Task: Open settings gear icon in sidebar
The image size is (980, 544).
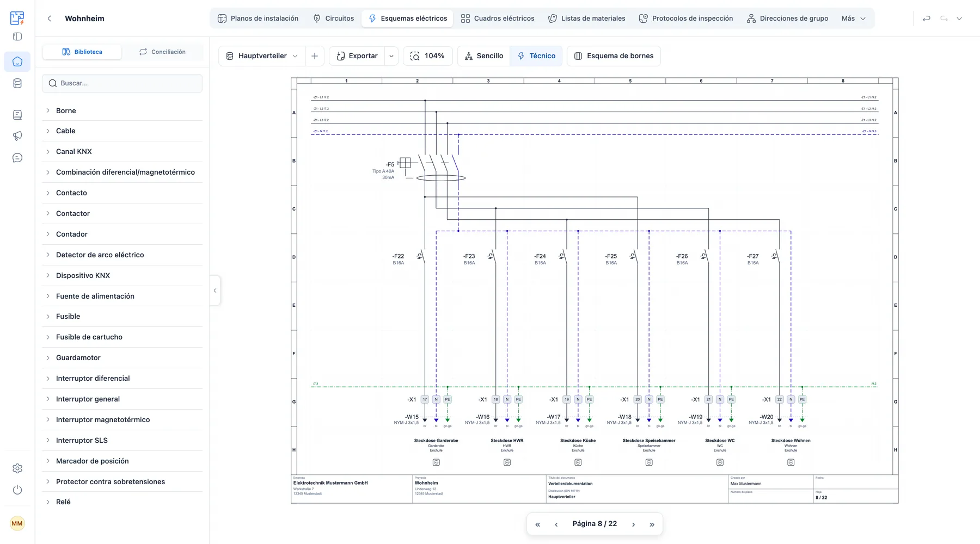Action: [17, 468]
